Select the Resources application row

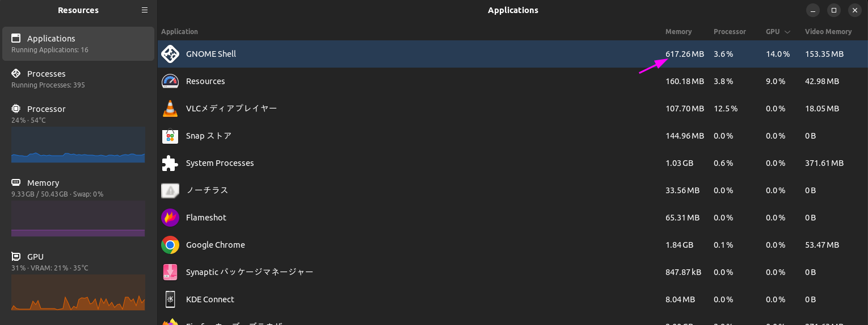[x=513, y=81]
